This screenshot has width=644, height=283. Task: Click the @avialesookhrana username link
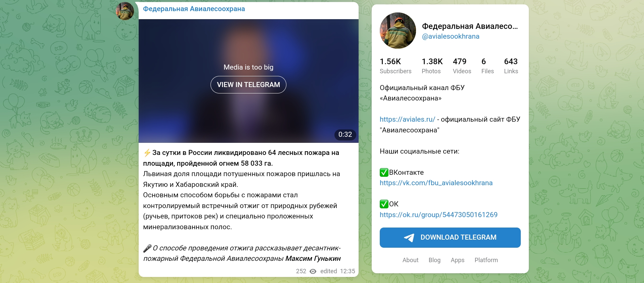(x=451, y=36)
